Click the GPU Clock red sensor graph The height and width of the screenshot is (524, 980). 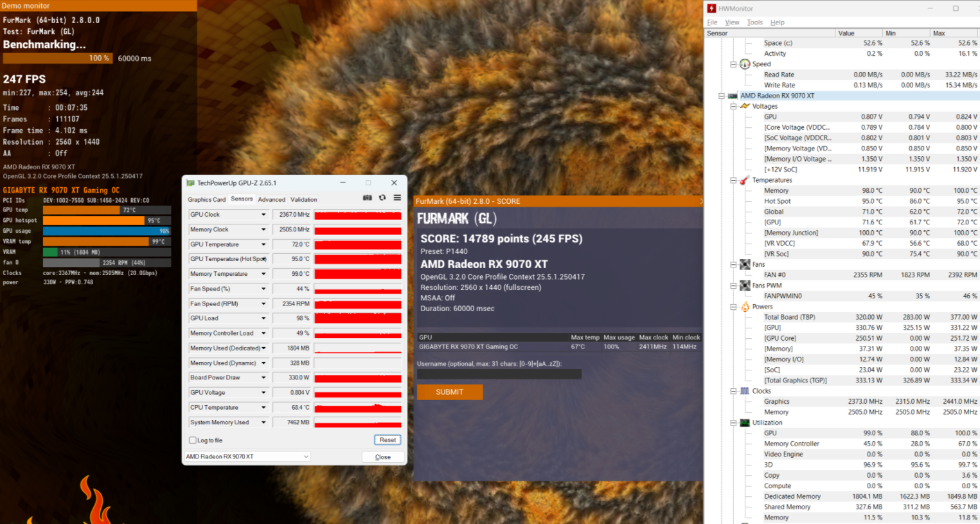(358, 215)
